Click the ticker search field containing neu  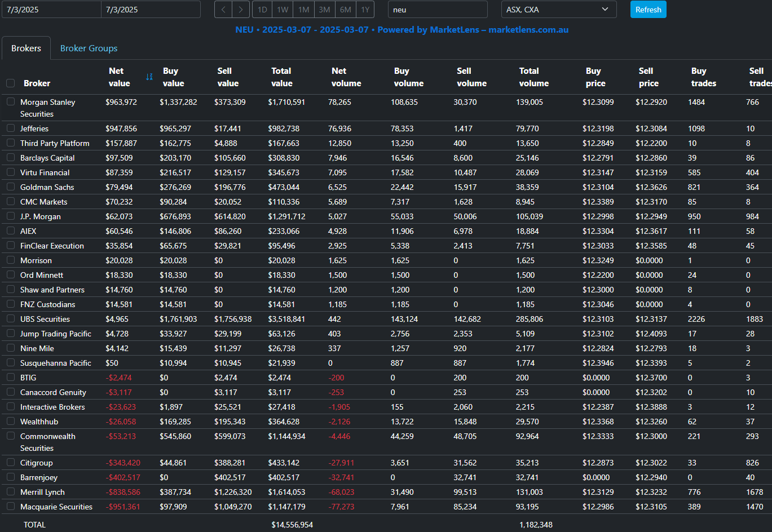(438, 10)
